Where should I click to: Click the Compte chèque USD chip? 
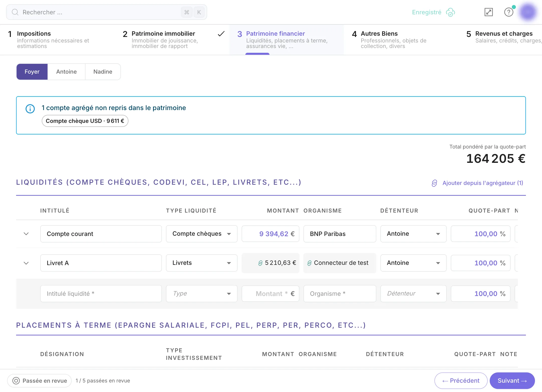pyautogui.click(x=85, y=121)
